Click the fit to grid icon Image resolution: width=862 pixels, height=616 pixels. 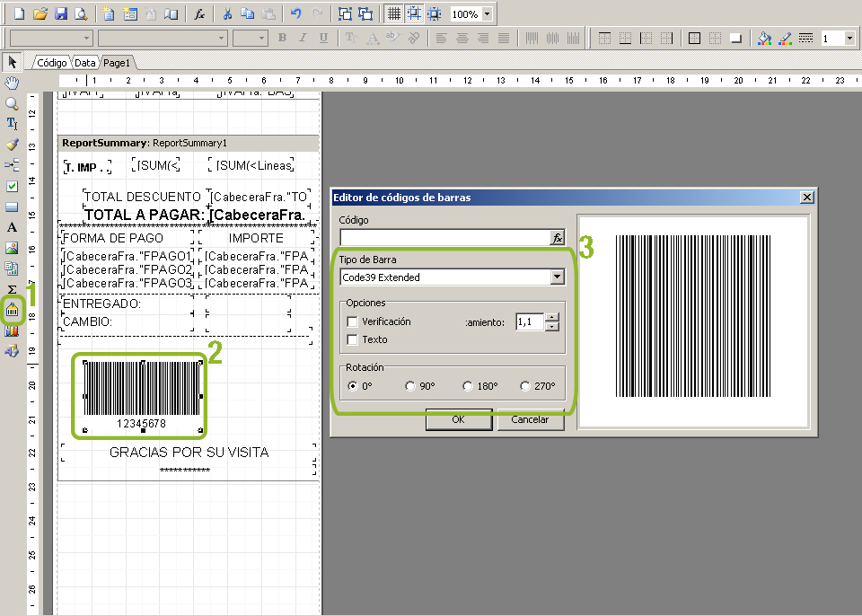click(435, 13)
